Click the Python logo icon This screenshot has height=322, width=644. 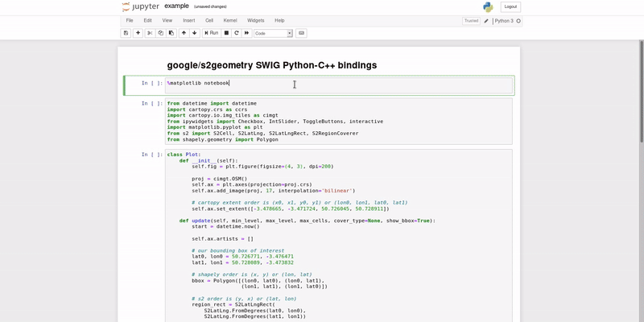(488, 7)
